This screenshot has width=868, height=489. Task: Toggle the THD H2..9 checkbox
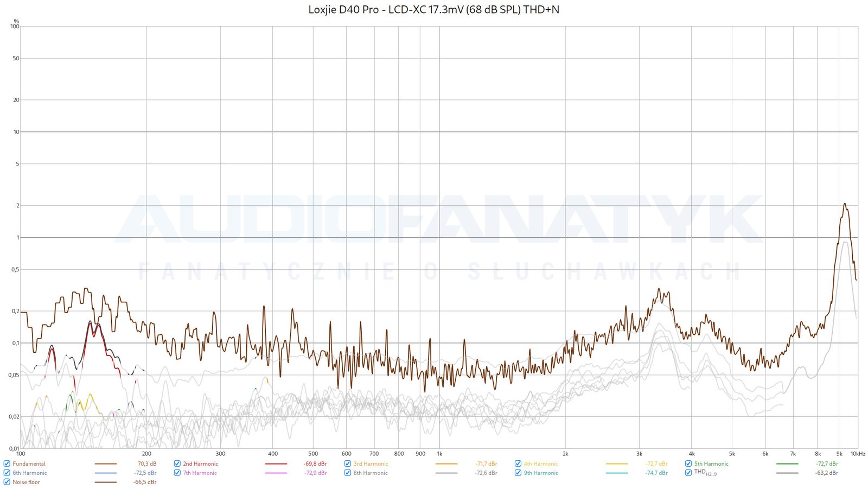pos(688,473)
